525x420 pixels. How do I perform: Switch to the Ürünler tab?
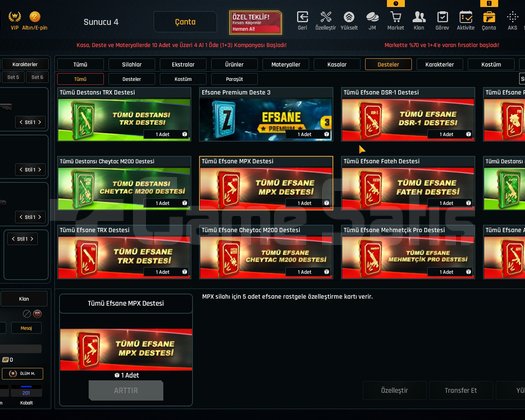tap(234, 64)
